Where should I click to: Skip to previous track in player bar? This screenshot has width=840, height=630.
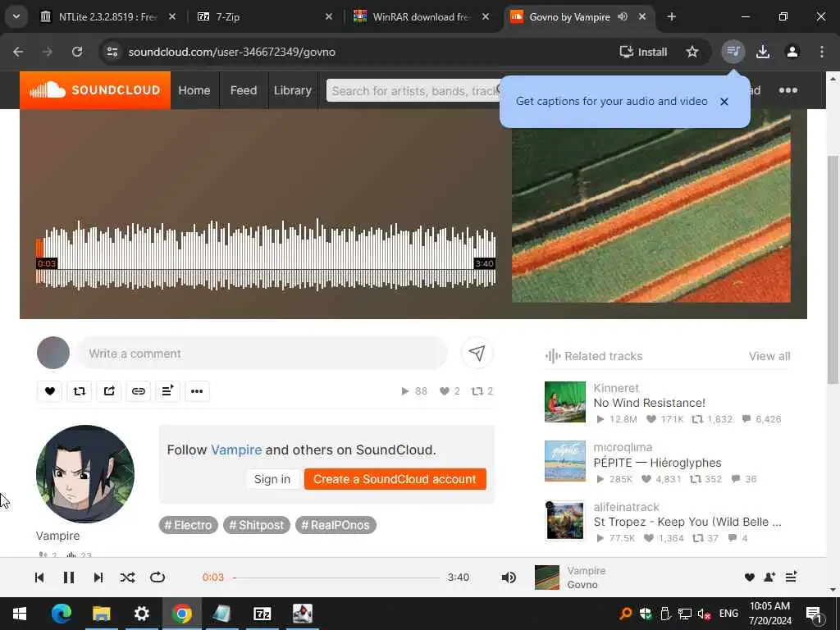tap(39, 577)
